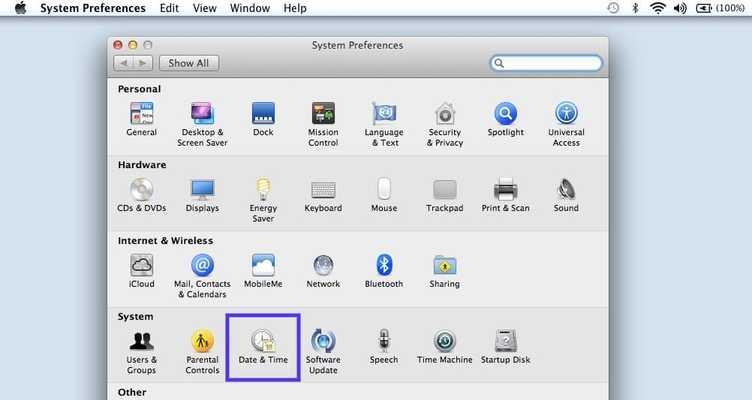Open the Network preferences pane
Viewport: 752px width, 400px height.
click(323, 271)
